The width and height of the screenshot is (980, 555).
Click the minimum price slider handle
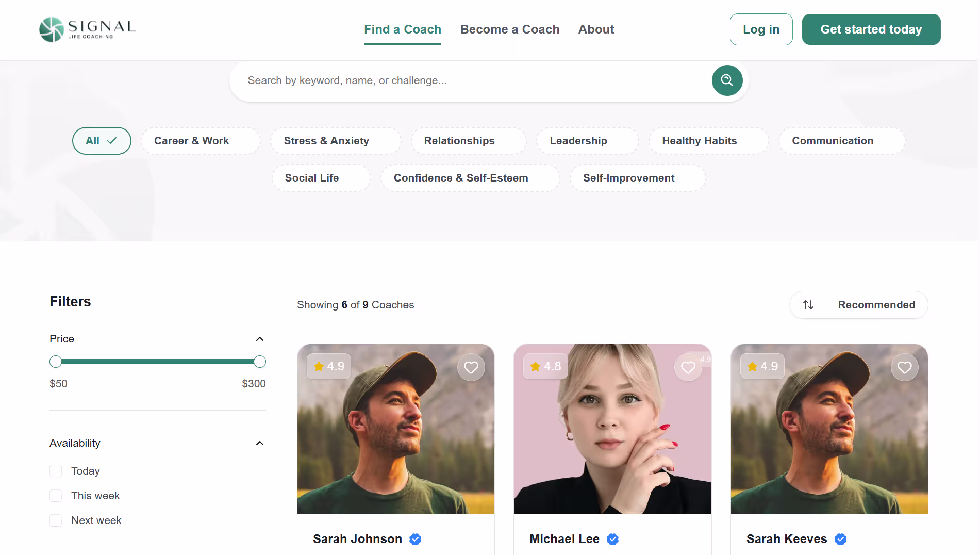point(56,362)
